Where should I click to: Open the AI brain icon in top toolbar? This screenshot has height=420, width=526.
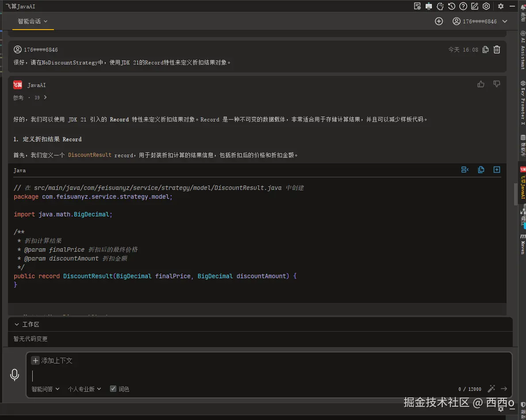[440, 6]
